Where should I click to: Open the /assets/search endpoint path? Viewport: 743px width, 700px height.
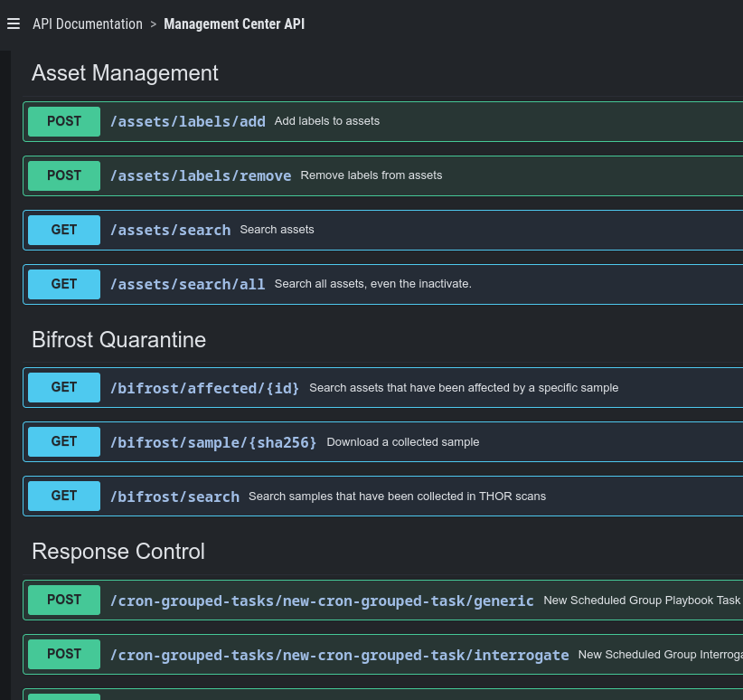170,230
